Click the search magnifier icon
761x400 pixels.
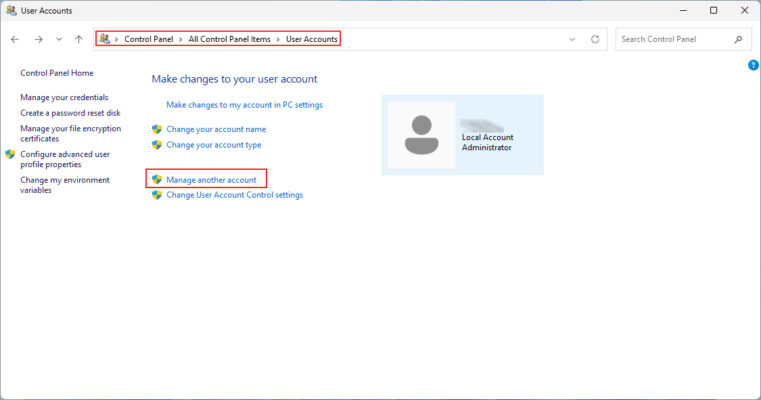pos(738,39)
